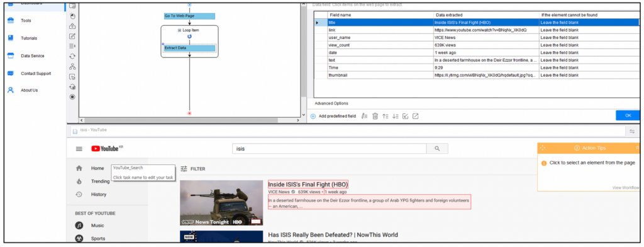Click the 'VICE News' data extracted cell
644x247 pixels.
pyautogui.click(x=486, y=37)
